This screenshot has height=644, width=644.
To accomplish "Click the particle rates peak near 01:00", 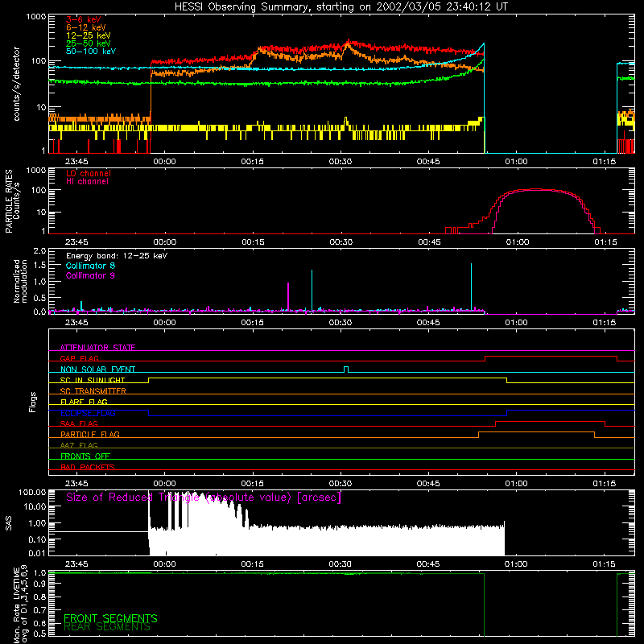I will tap(534, 189).
